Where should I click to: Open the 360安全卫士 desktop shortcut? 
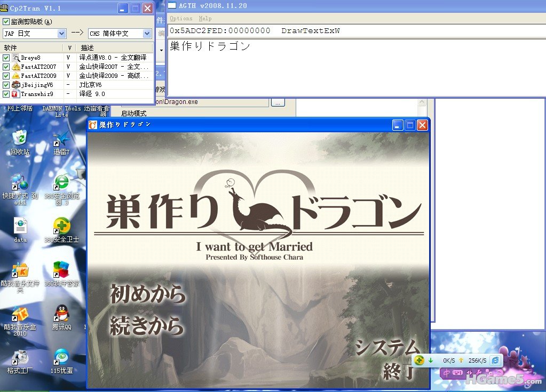[62, 226]
